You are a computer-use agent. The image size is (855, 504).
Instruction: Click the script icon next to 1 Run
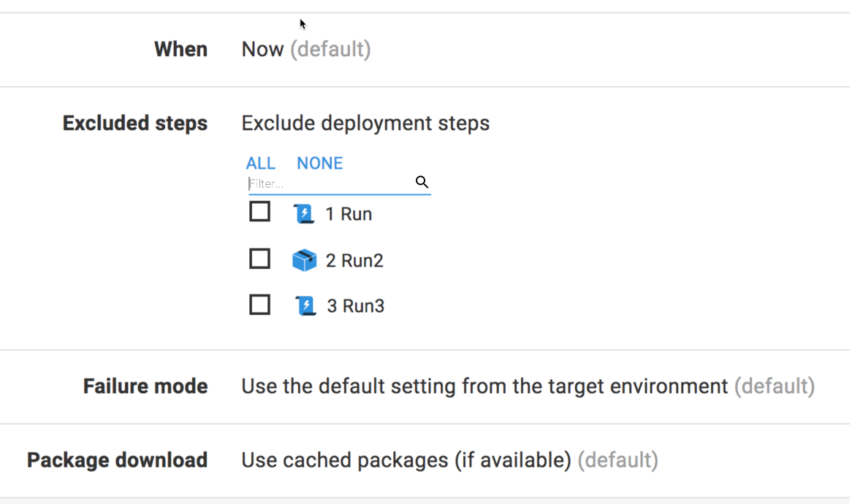pos(304,213)
